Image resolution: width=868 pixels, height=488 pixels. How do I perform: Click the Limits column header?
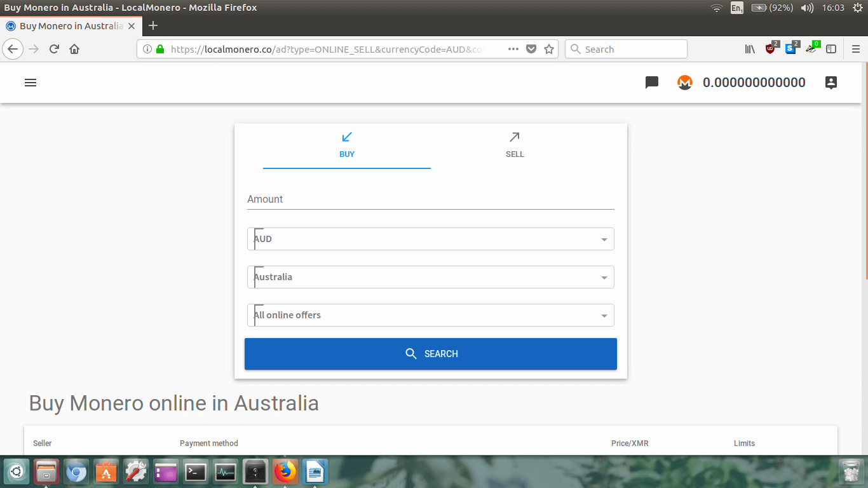tap(744, 444)
